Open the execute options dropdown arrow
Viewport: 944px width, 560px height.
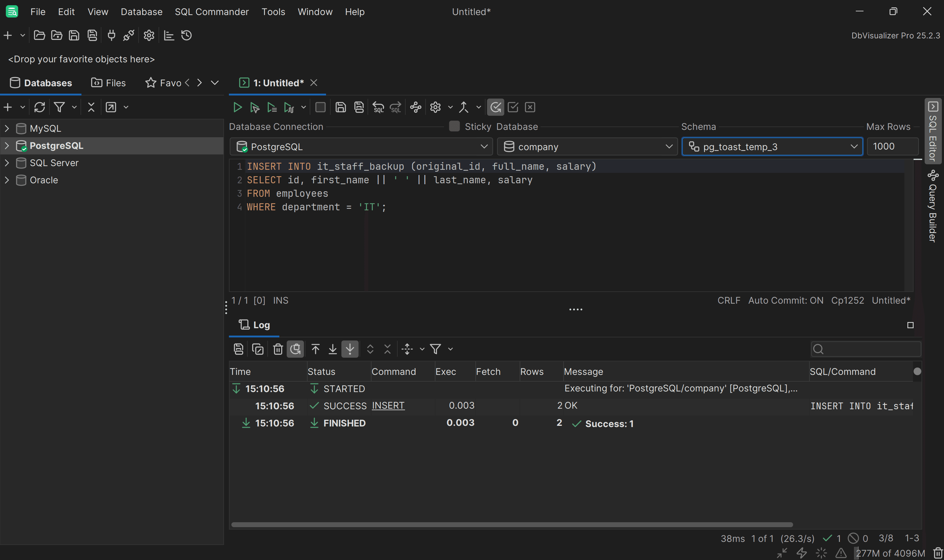click(303, 107)
